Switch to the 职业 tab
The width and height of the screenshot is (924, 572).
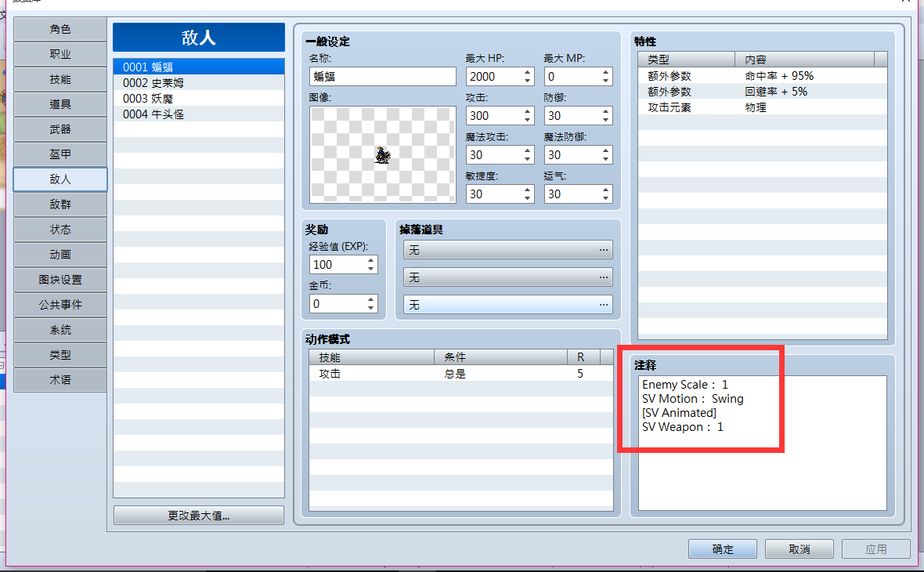[60, 54]
